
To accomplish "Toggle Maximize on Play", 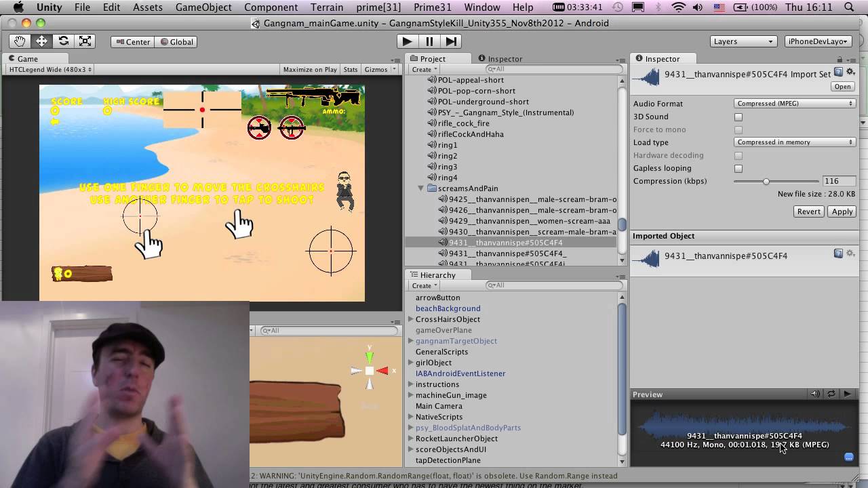I will [x=310, y=69].
